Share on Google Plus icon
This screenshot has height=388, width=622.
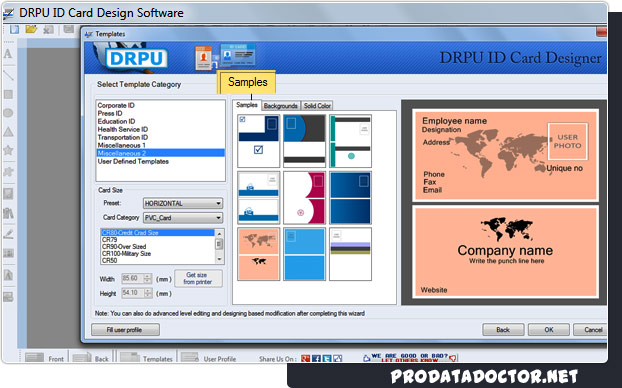point(305,359)
